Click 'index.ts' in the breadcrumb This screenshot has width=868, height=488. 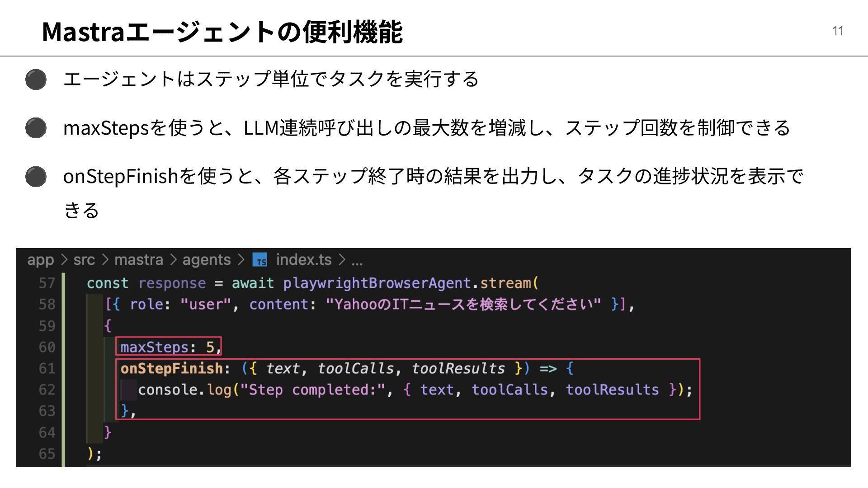(303, 260)
